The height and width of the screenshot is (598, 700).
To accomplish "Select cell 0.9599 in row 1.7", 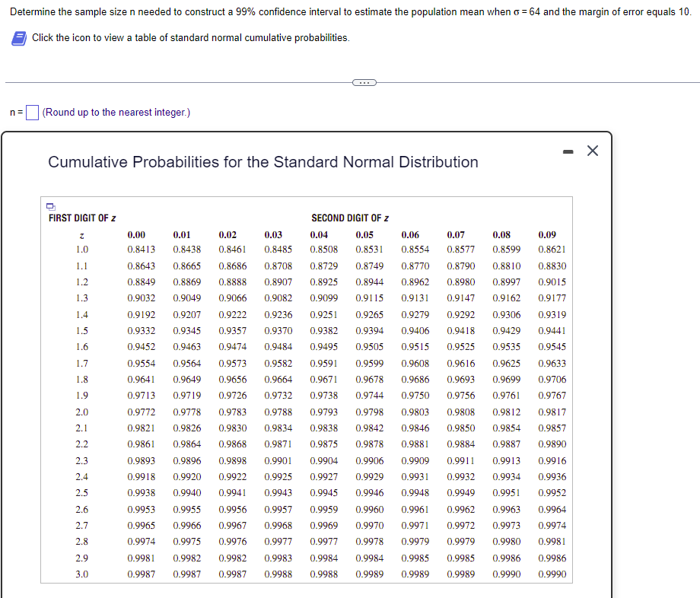I will (370, 364).
